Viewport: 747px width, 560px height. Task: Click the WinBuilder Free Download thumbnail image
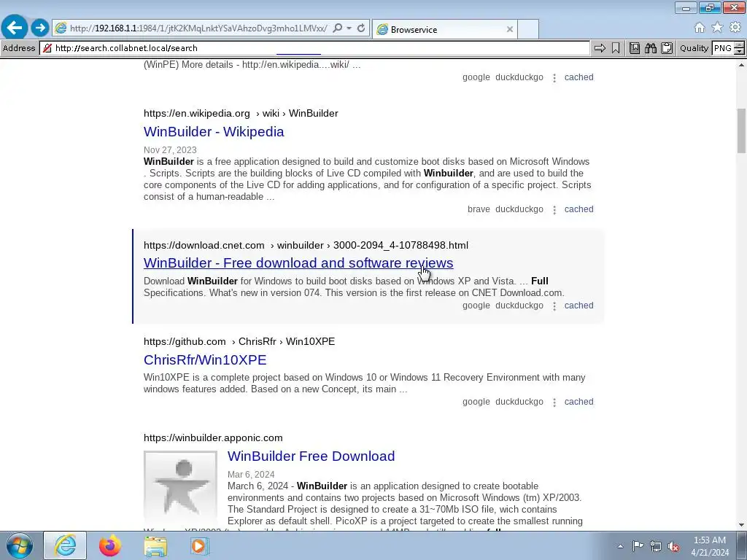181,486
